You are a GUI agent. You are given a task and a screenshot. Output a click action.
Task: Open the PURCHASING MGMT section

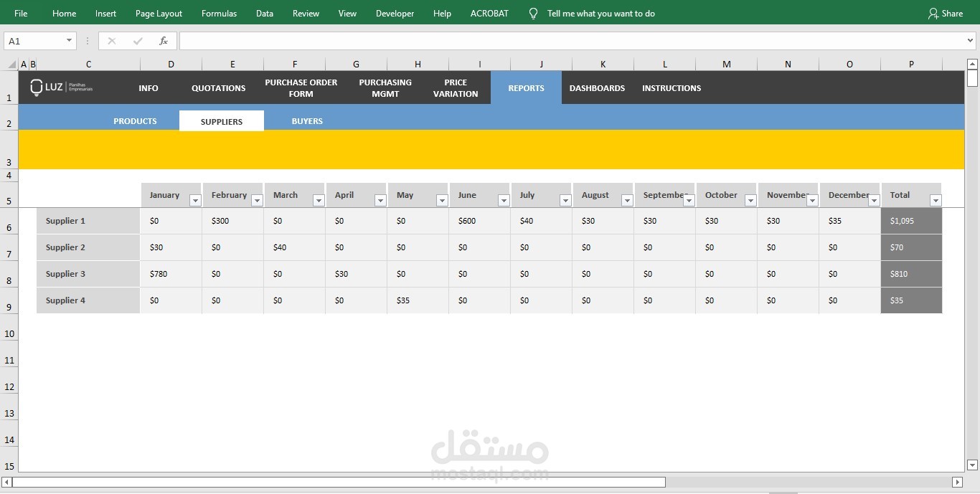tap(385, 88)
